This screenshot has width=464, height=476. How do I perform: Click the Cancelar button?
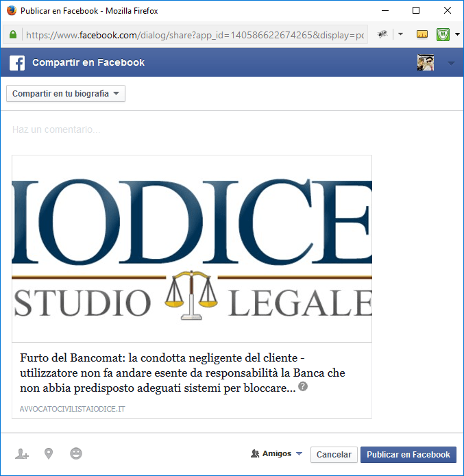tap(334, 455)
